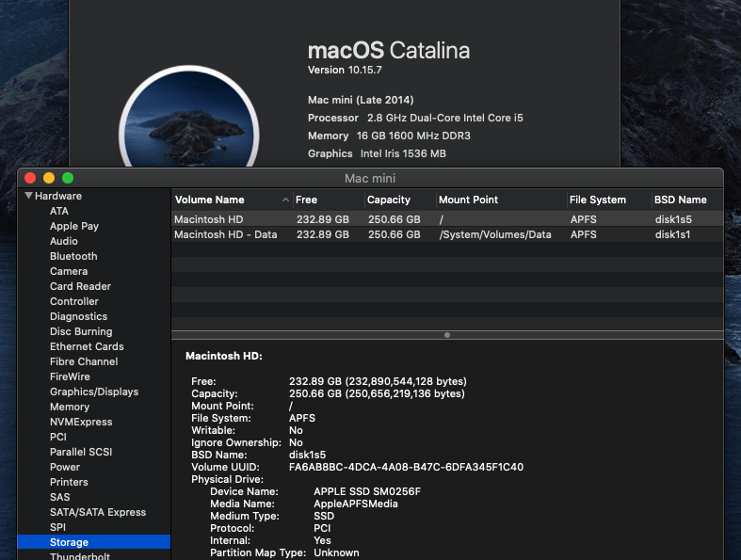741x560 pixels.
Task: Select SATA/SATA Express entry
Action: (98, 512)
